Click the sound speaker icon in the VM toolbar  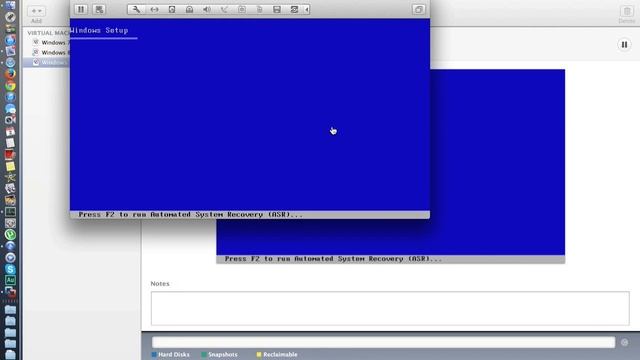pyautogui.click(x=207, y=9)
